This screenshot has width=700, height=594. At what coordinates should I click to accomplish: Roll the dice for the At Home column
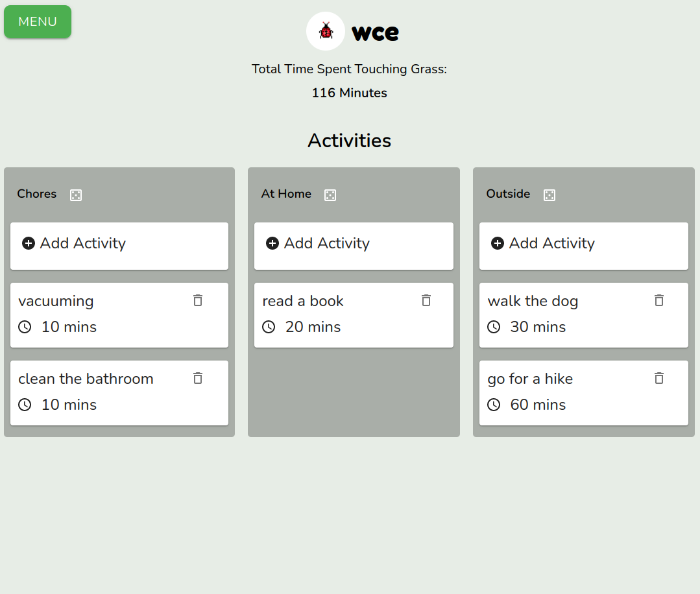[x=330, y=195]
